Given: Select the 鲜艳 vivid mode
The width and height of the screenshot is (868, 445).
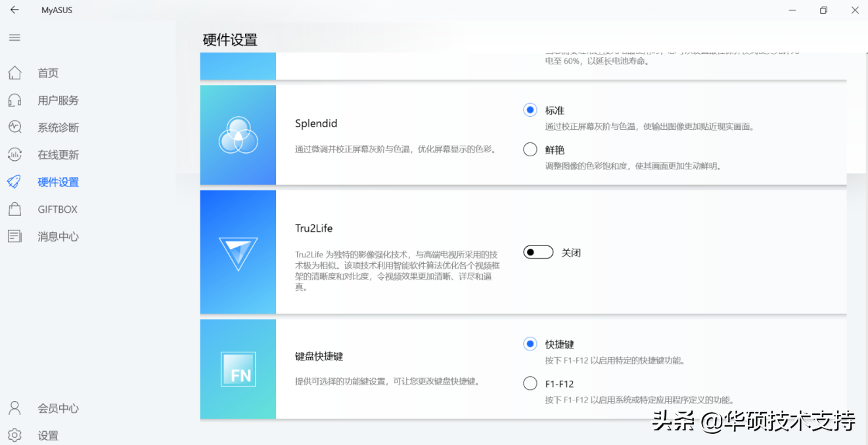Looking at the screenshot, I should click(530, 150).
